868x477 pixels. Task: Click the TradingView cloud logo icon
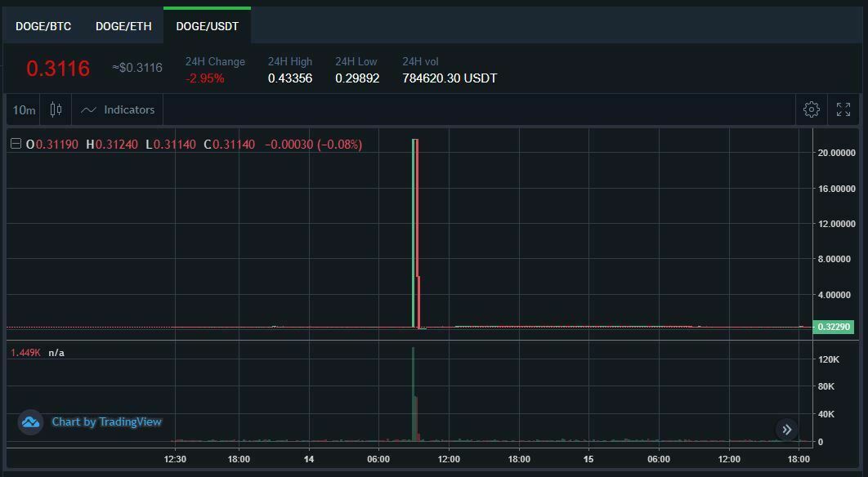click(30, 422)
